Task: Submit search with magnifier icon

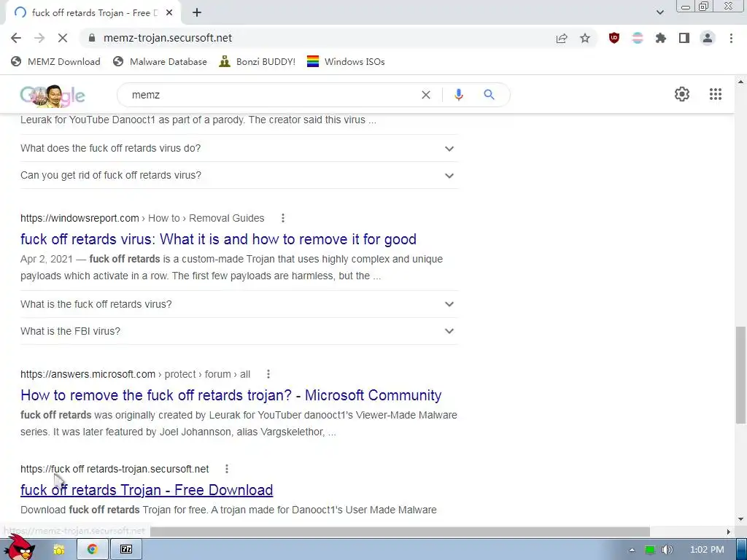Action: (x=489, y=95)
